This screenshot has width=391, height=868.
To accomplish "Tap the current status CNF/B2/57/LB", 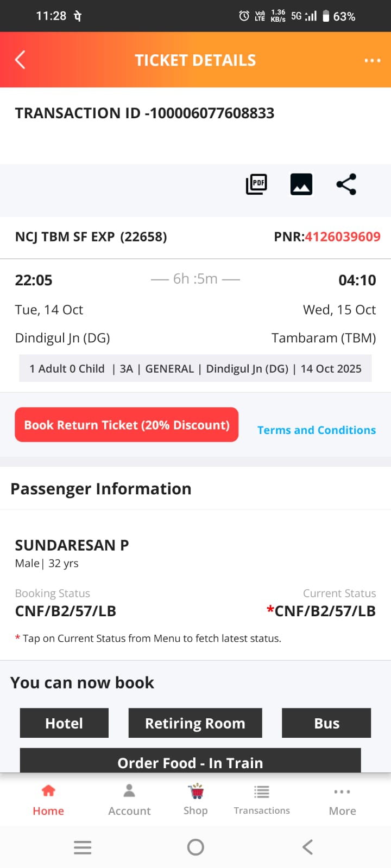I will (324, 611).
